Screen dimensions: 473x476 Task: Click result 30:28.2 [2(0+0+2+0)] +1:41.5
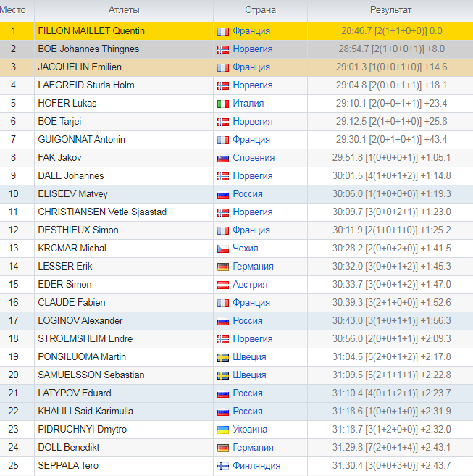[x=391, y=248]
